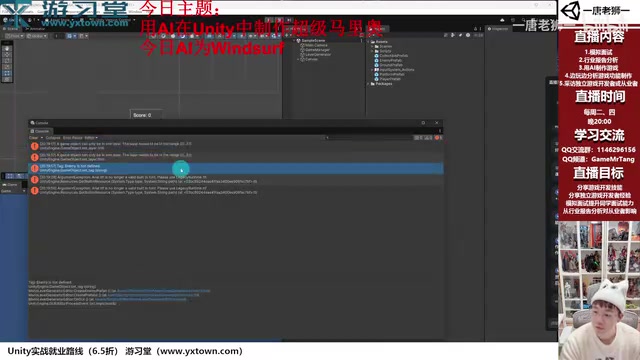Image resolution: width=640 pixels, height=360 pixels.
Task: Select the Scale tool in Scene overlay
Action: click(7, 67)
